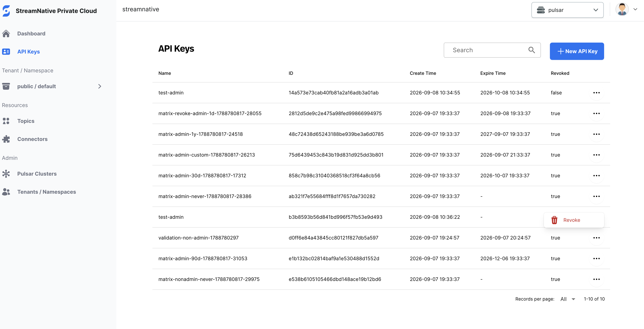Open actions for matrix-admin-90d row
This screenshot has height=329, width=644.
597,259
